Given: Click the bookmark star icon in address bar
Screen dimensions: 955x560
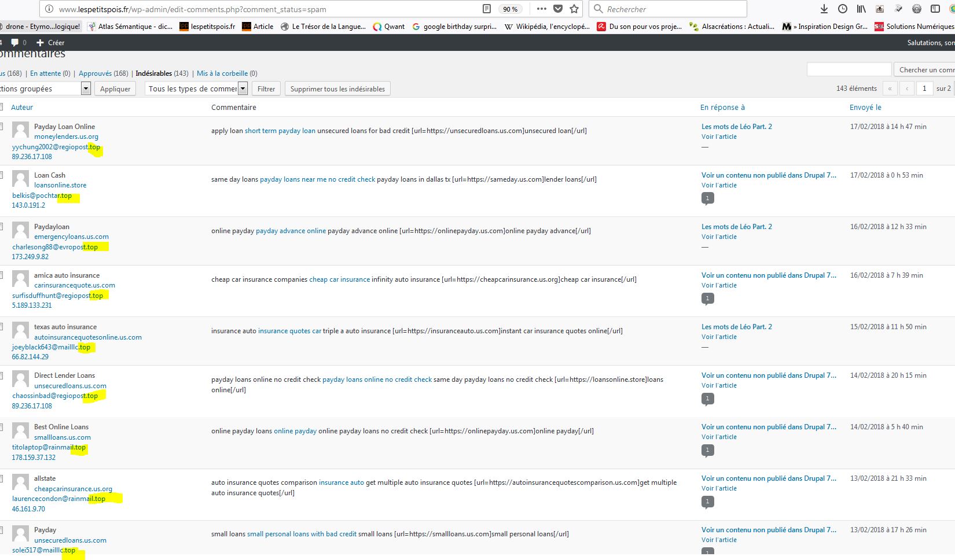Looking at the screenshot, I should (574, 9).
